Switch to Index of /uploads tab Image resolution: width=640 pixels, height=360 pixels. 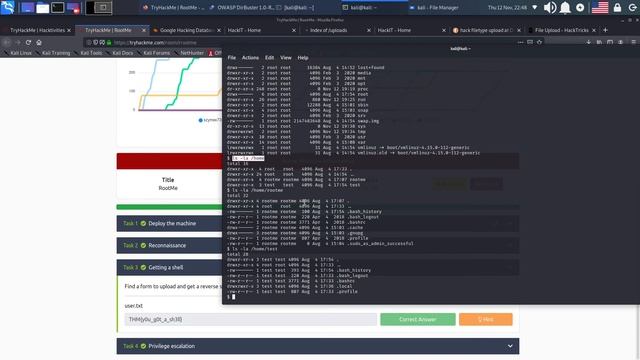(x=337, y=30)
